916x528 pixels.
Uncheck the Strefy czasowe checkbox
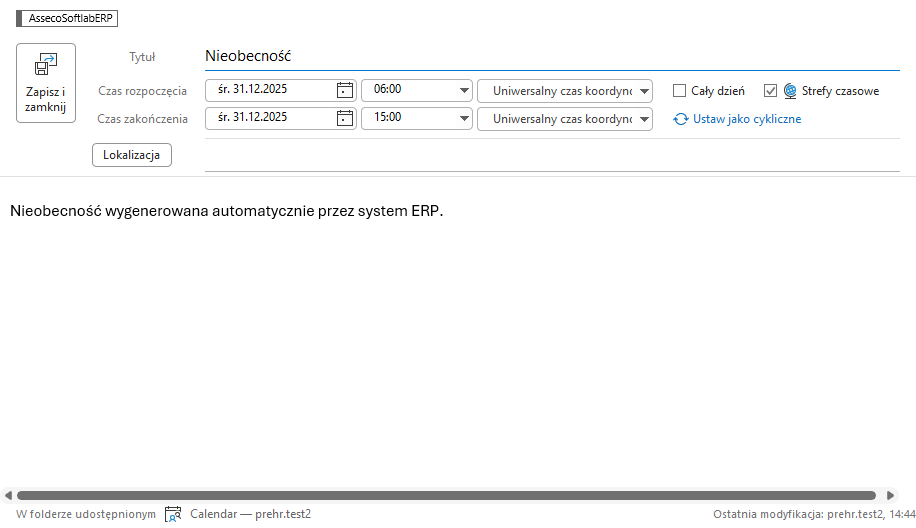tap(770, 91)
